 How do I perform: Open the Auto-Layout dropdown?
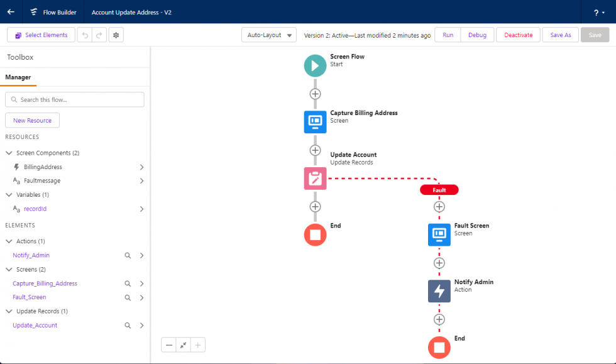point(269,35)
